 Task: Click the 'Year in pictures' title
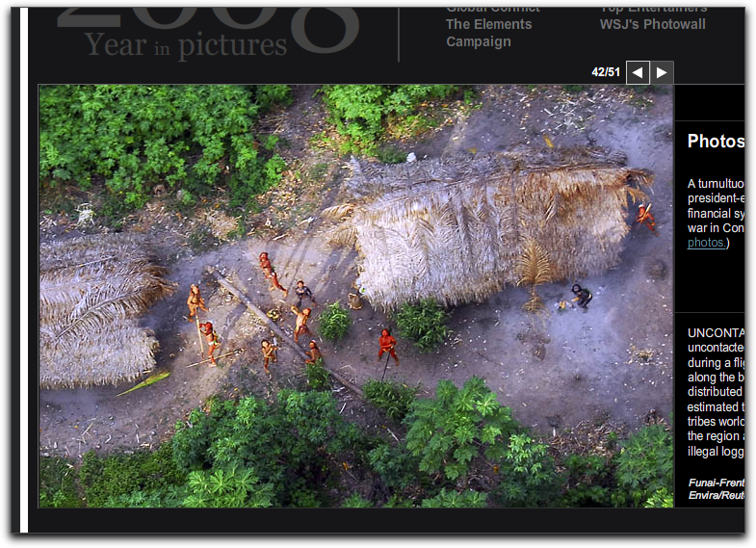pos(186,45)
